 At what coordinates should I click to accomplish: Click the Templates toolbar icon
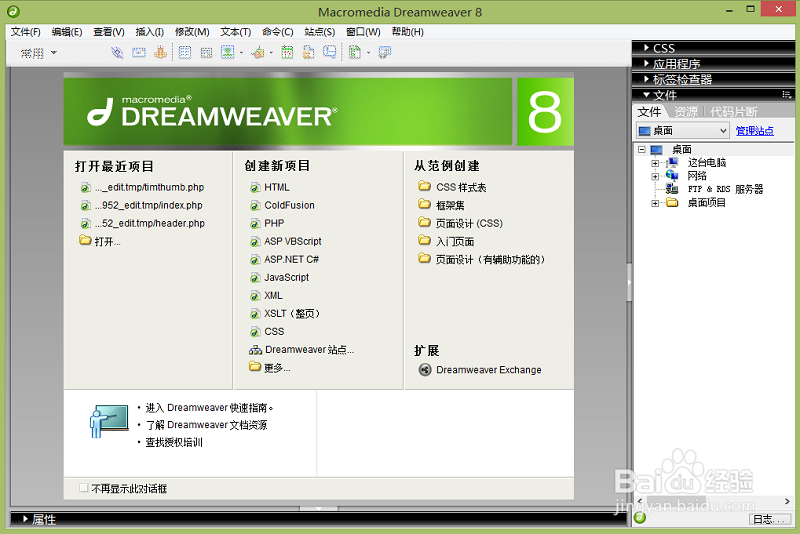coord(355,53)
